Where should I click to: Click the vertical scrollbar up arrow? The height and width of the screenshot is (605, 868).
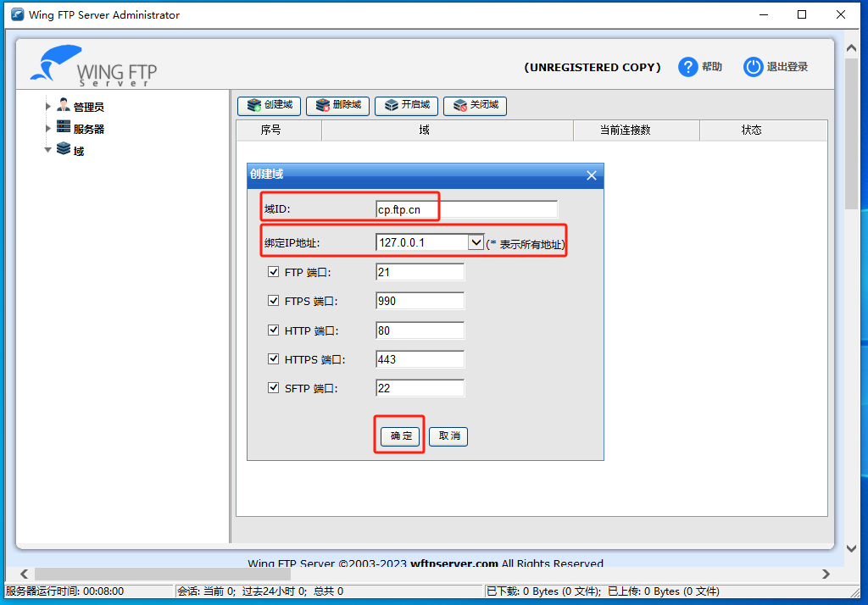(x=851, y=48)
